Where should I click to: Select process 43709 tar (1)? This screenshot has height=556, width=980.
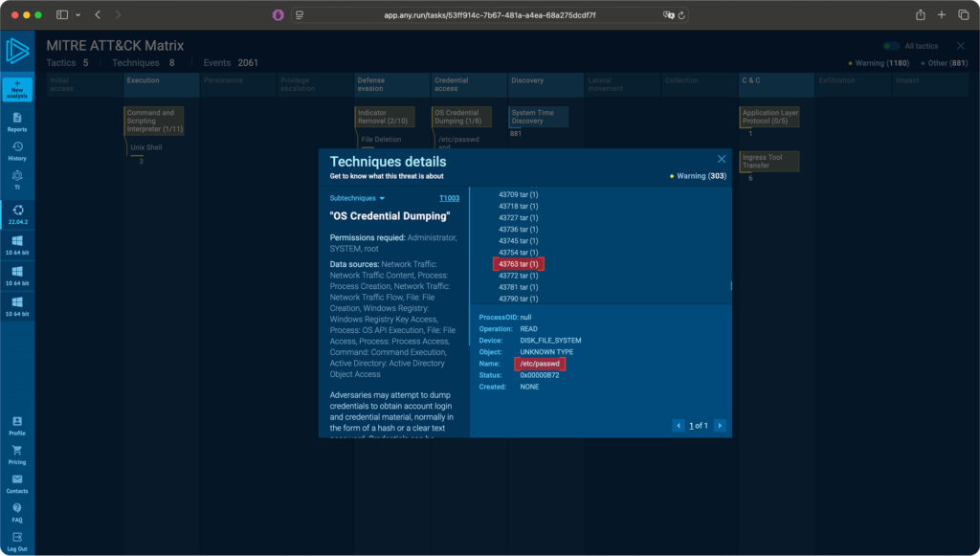coord(518,195)
